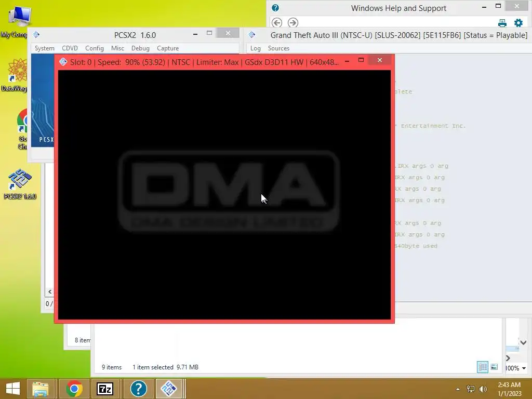This screenshot has width=532, height=399.
Task: Click the Back arrow in Help and Support
Action: [x=277, y=23]
